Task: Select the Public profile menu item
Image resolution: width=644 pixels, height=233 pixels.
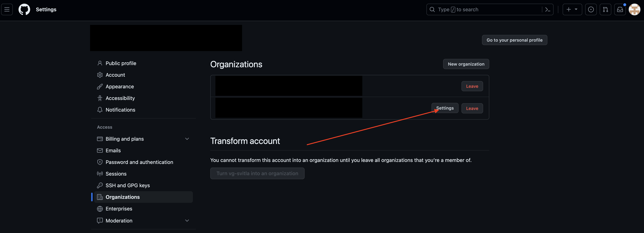Action: pos(121,63)
